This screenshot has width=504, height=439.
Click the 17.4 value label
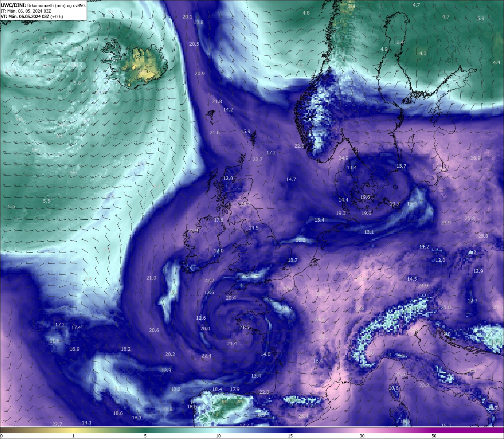[x=76, y=328]
